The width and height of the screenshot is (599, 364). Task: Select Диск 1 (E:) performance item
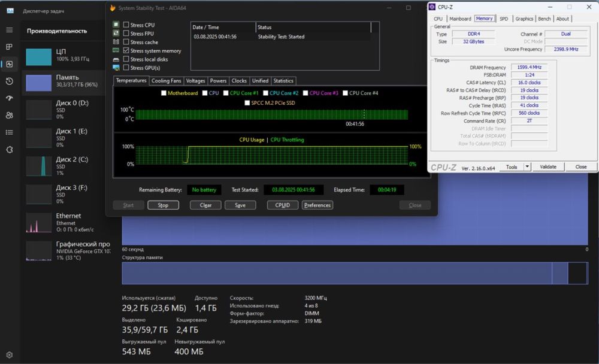pos(63,138)
